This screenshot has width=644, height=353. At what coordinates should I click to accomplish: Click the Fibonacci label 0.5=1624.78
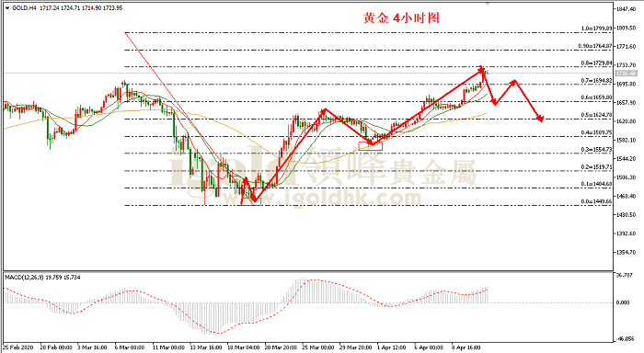click(x=596, y=115)
